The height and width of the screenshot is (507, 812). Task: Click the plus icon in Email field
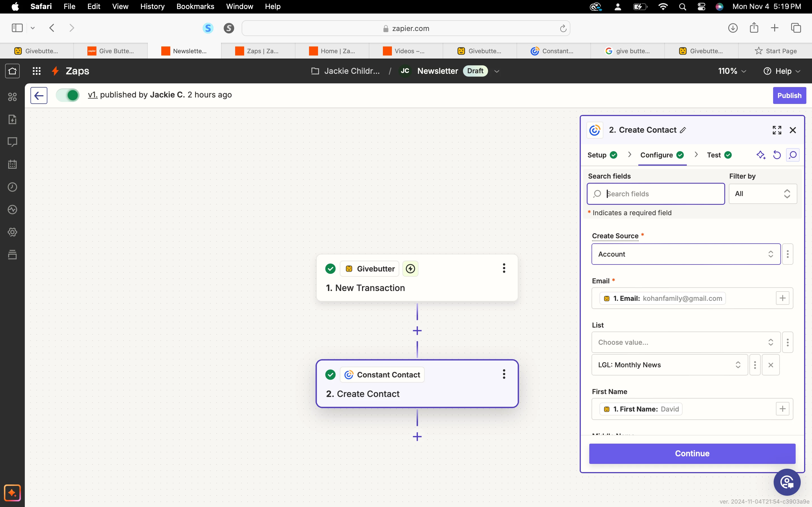pyautogui.click(x=782, y=298)
